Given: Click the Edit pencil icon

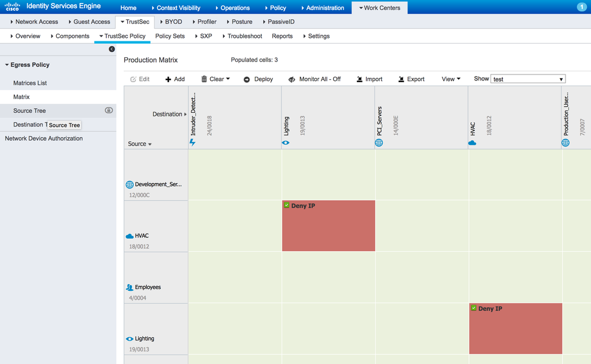Looking at the screenshot, I should (133, 79).
